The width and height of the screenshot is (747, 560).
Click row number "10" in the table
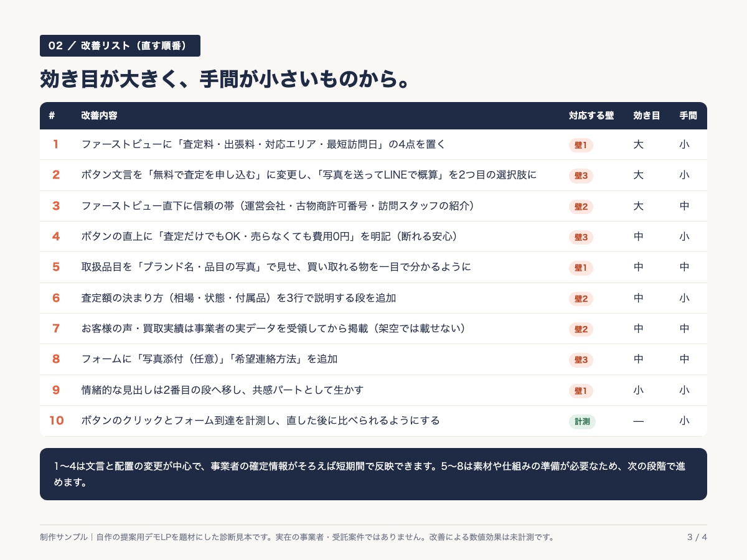pyautogui.click(x=56, y=421)
